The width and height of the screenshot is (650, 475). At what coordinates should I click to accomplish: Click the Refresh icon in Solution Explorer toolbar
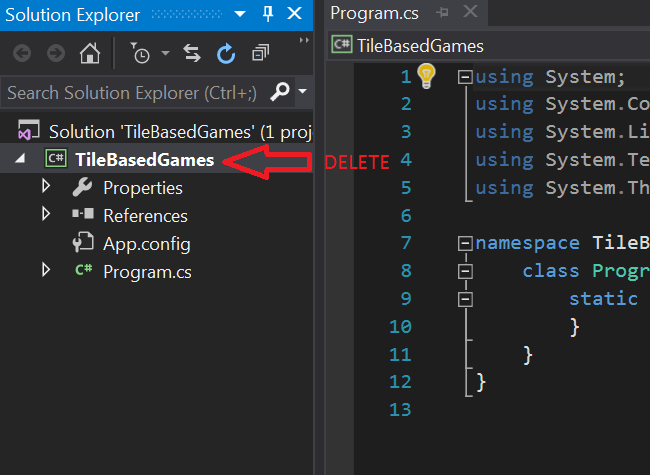(x=226, y=53)
